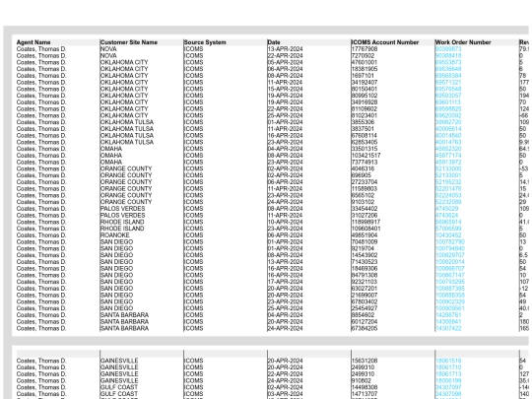Open work order for San Diego 08-APR-2024

[450, 255]
